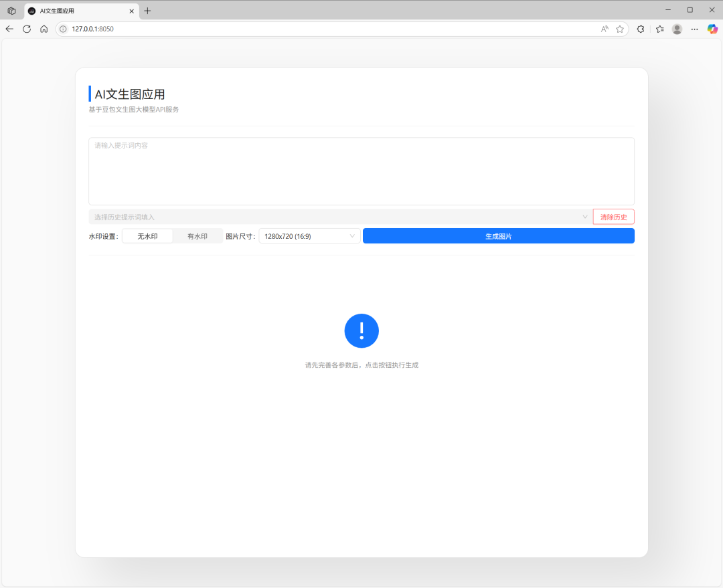Click the tab actions cube icon top-left
This screenshot has height=588, width=723.
(x=11, y=10)
